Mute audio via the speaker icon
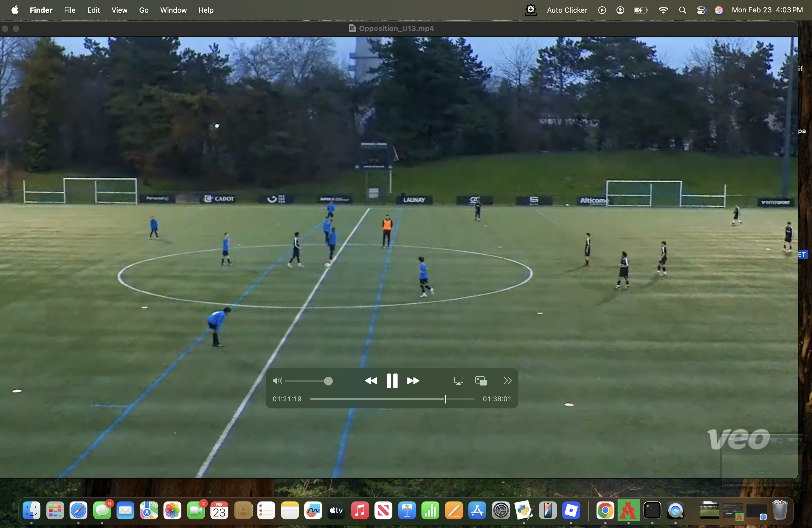 (277, 381)
